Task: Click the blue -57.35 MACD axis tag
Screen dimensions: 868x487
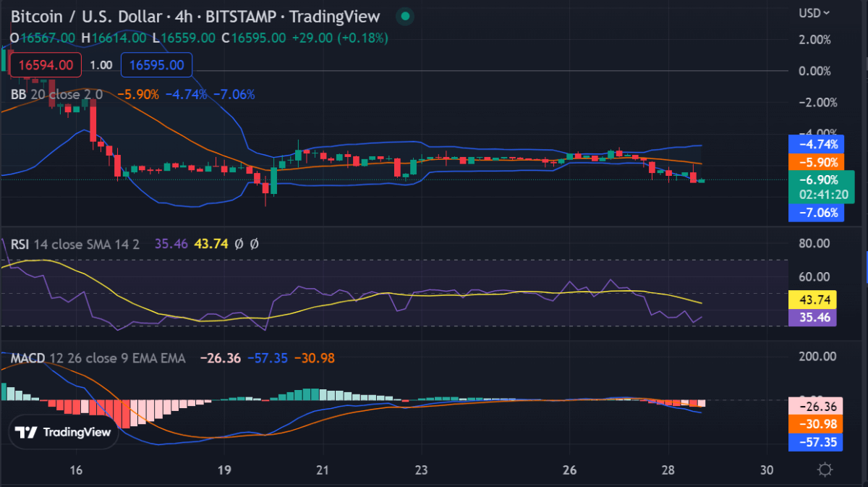Action: coord(814,441)
